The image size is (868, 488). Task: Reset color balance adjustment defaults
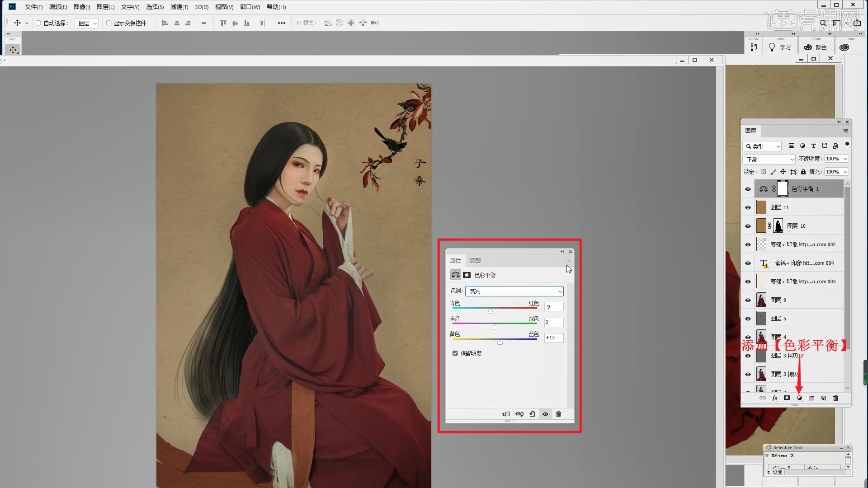533,414
